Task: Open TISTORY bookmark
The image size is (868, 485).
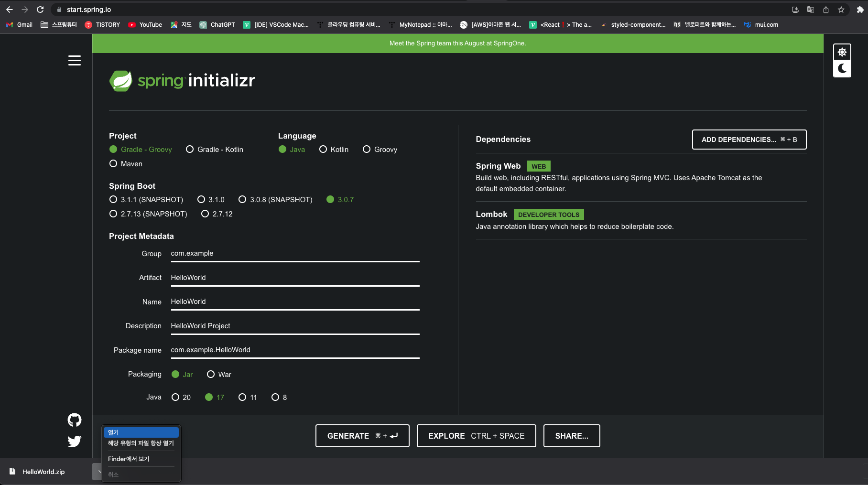Action: [x=102, y=25]
